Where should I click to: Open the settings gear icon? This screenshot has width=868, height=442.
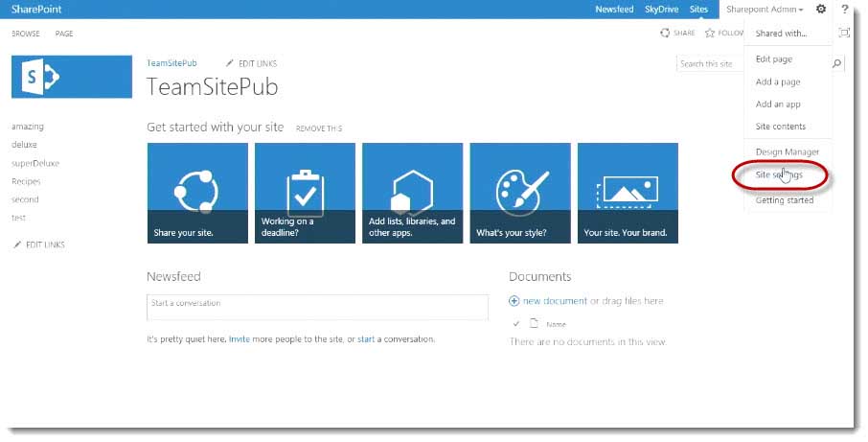coord(821,9)
